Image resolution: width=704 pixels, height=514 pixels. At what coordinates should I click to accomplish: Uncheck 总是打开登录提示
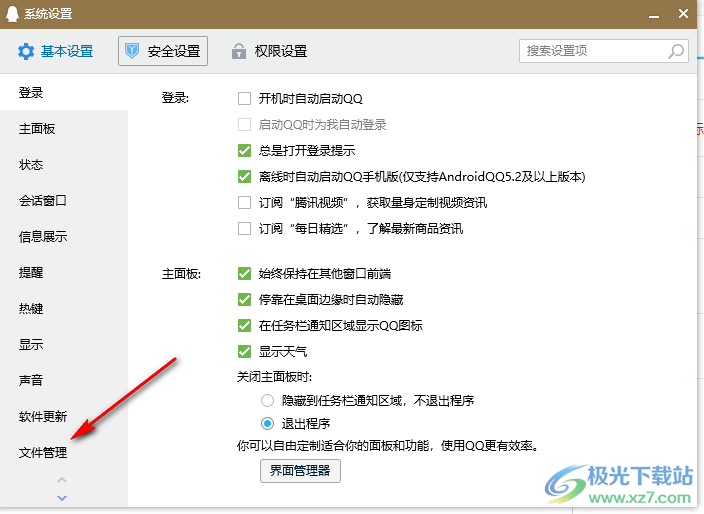244,150
